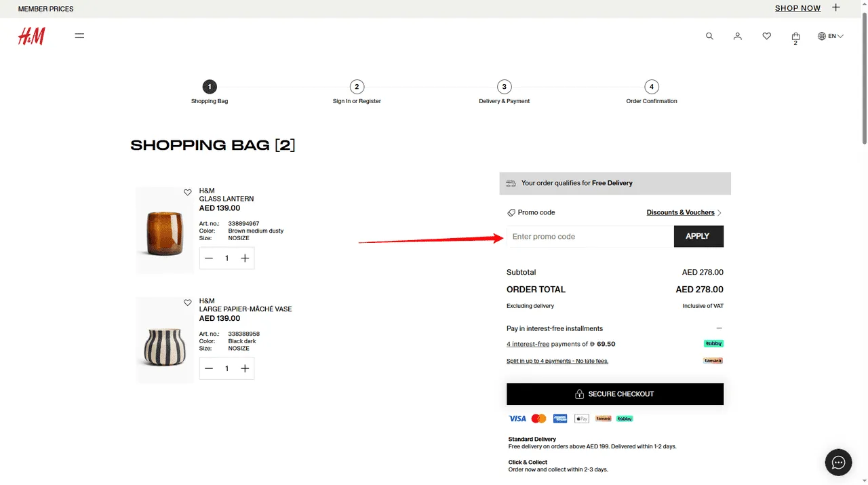Click SECURE CHECKOUT button
The height and width of the screenshot is (485, 868).
tap(615, 394)
